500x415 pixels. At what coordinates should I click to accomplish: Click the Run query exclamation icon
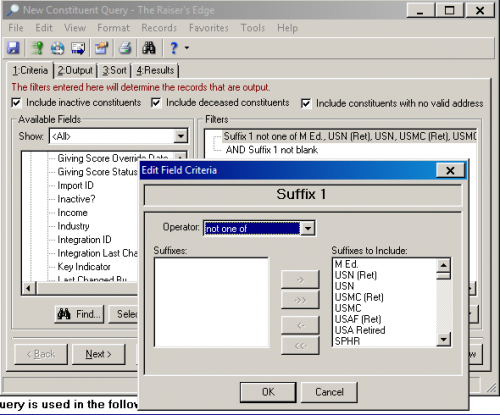click(x=37, y=48)
